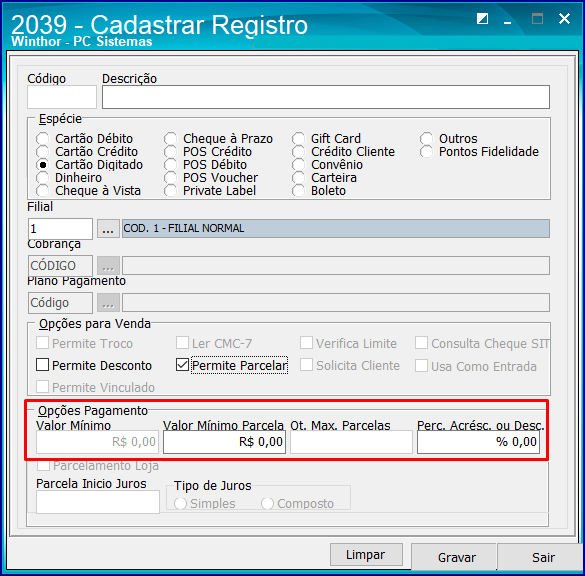Select Cartão Débito radio option
Viewport: 585px width, 576px height.
click(x=43, y=138)
